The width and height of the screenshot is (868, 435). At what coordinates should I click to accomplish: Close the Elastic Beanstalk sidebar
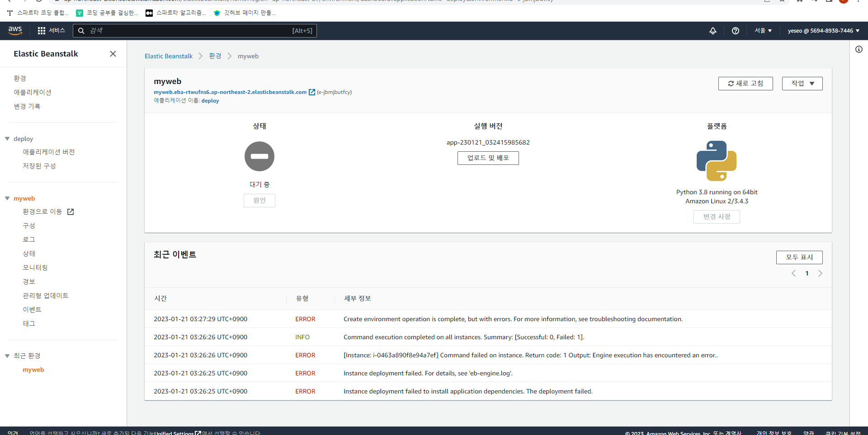coord(113,54)
